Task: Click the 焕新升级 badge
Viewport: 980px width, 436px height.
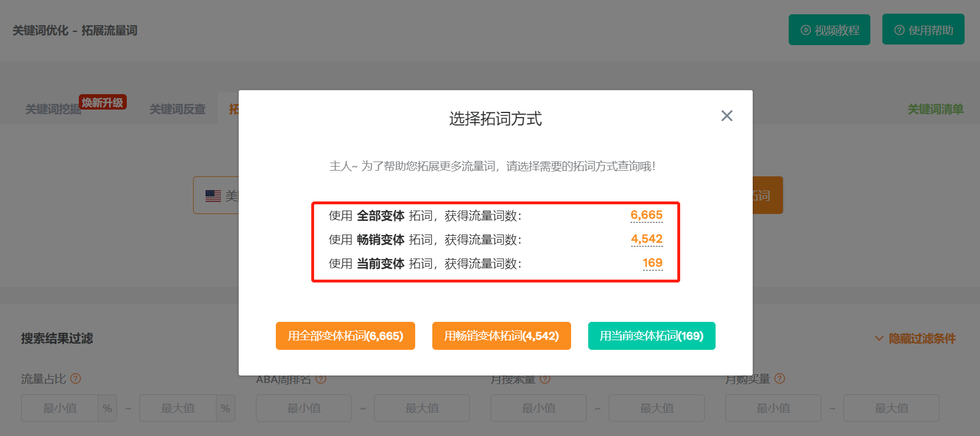Action: (x=102, y=102)
